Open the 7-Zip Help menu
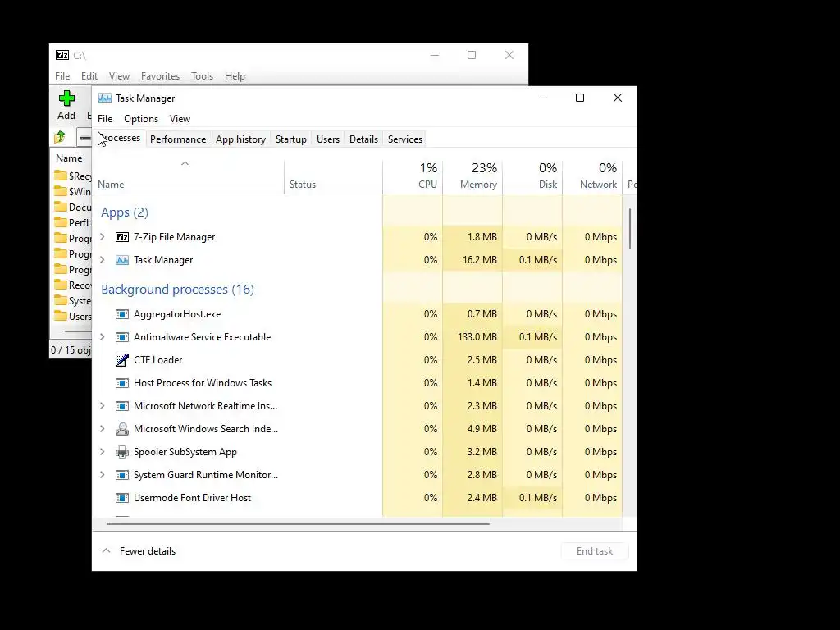This screenshot has width=840, height=630. point(235,76)
